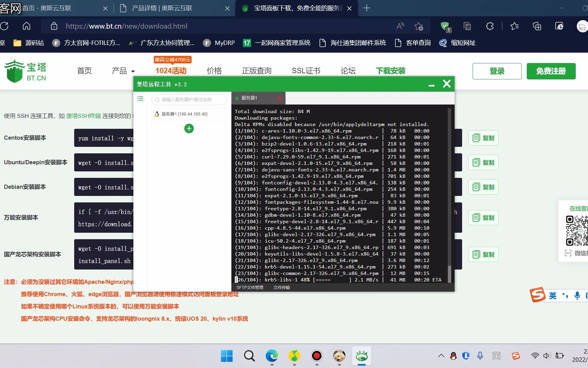Click the browser refresh icon
588x368 pixels.
click(4, 26)
